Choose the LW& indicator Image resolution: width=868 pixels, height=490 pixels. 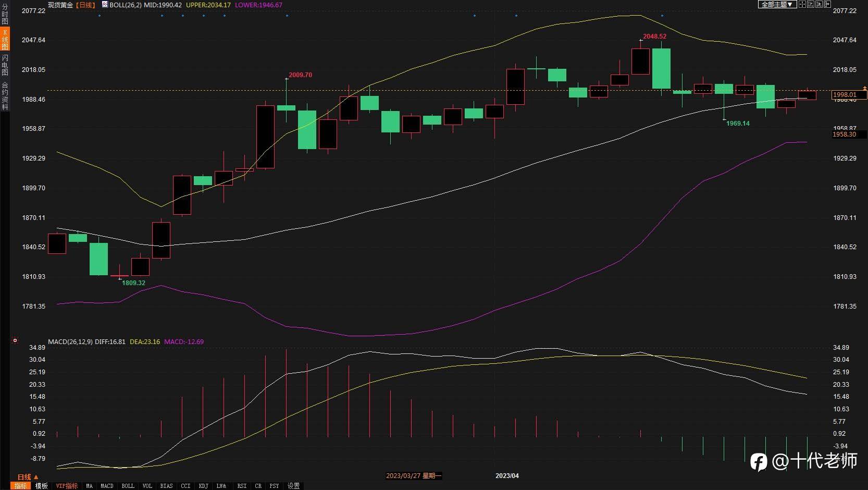click(x=221, y=486)
